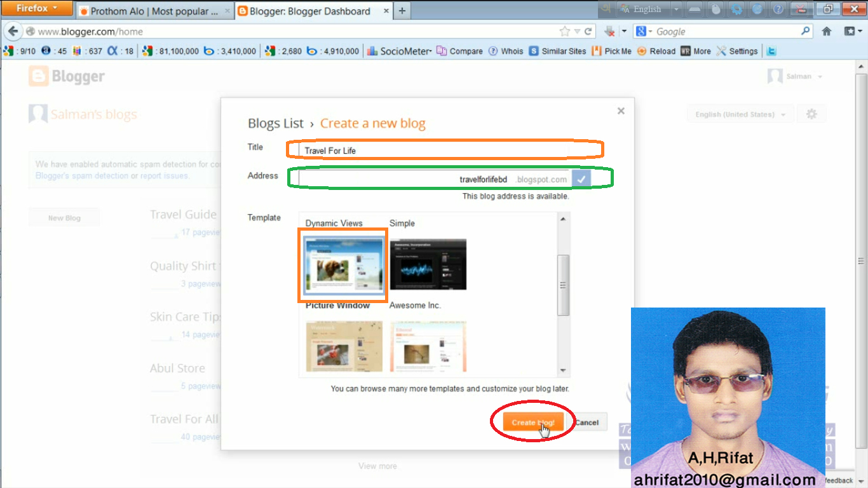Click "This blog address is available." text
Viewport: 868px width, 488px height.
pyautogui.click(x=515, y=196)
